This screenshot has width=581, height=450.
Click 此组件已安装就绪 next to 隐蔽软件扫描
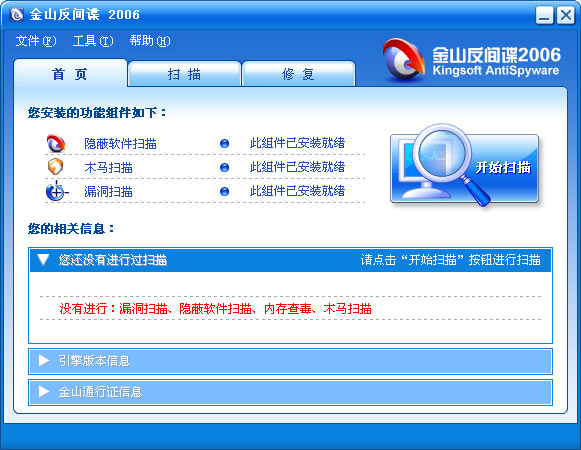297,143
